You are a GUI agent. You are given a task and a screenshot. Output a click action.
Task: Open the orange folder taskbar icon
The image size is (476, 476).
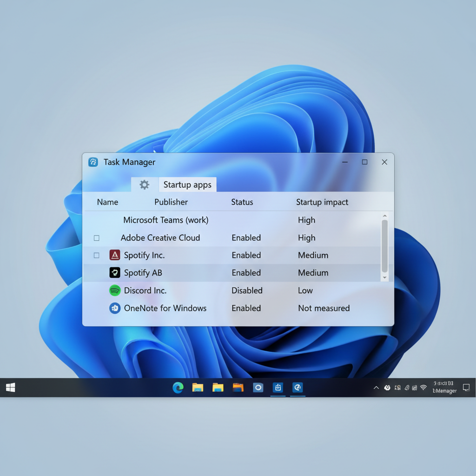pyautogui.click(x=238, y=388)
